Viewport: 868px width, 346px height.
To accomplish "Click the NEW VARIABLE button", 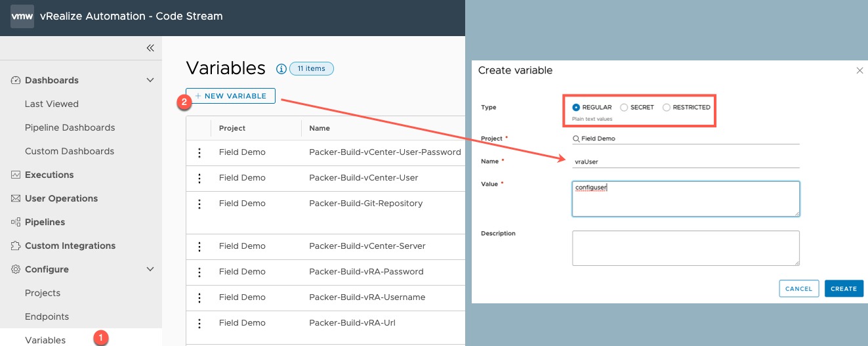I will pyautogui.click(x=230, y=96).
